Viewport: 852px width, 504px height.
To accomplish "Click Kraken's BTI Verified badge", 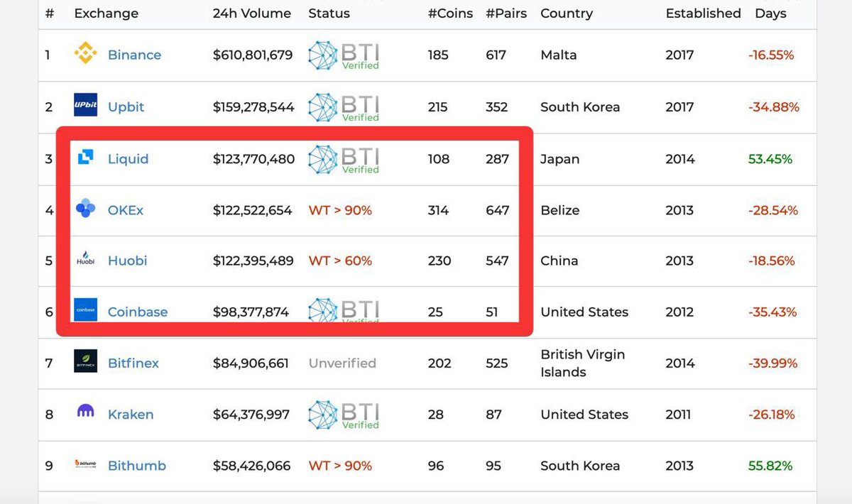I will pyautogui.click(x=344, y=415).
